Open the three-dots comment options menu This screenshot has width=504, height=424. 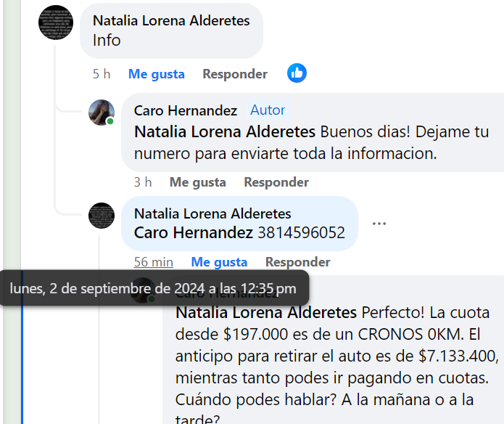pos(379,224)
